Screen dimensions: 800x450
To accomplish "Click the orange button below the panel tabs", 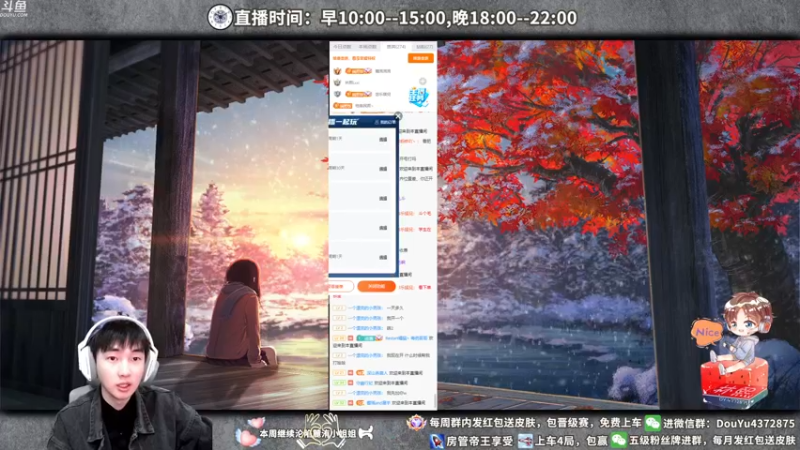I will (x=421, y=58).
